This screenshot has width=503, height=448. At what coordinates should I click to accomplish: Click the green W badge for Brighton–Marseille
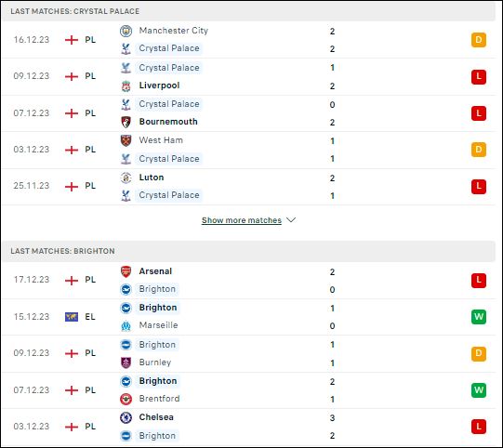tap(479, 317)
